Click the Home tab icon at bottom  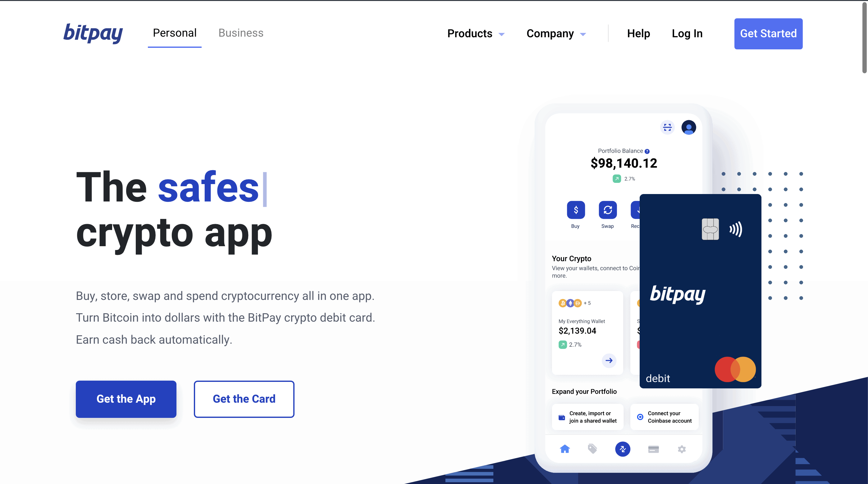[564, 448]
